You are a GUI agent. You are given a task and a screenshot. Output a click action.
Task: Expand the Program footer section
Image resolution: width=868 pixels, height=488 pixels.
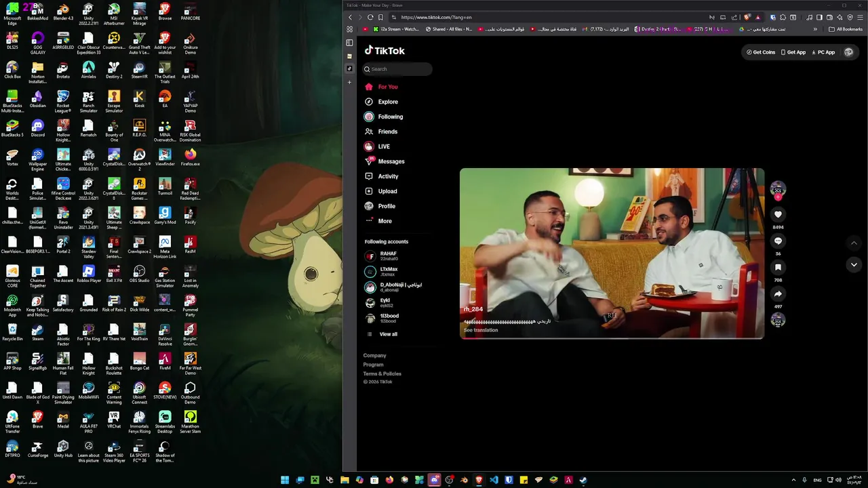(x=373, y=365)
